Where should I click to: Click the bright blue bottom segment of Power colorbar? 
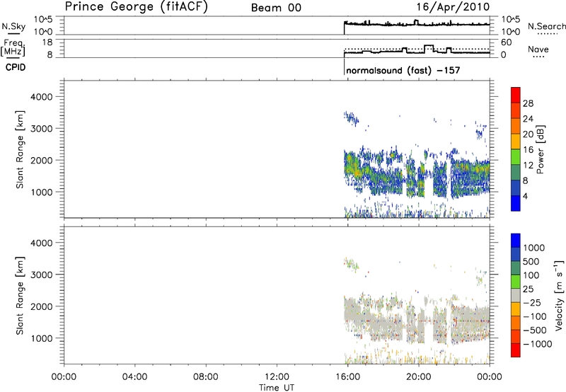516,203
